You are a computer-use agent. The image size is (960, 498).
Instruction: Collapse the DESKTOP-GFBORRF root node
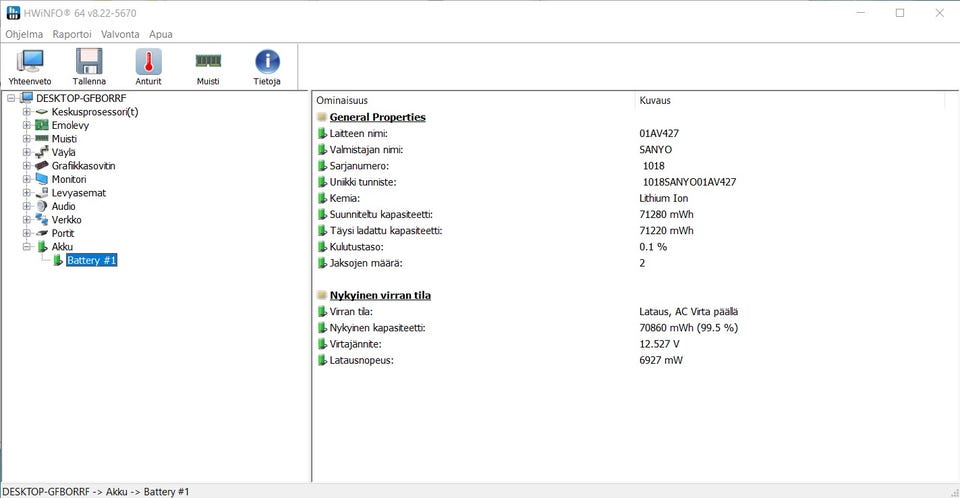(x=11, y=98)
